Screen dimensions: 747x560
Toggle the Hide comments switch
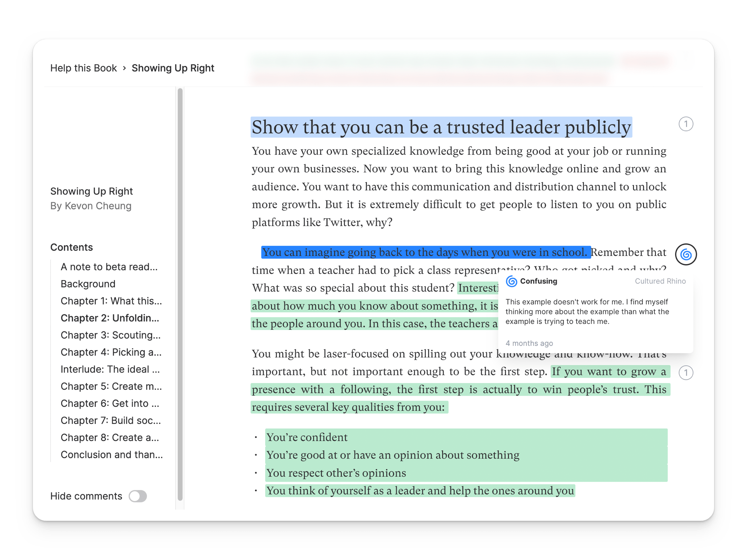point(138,496)
